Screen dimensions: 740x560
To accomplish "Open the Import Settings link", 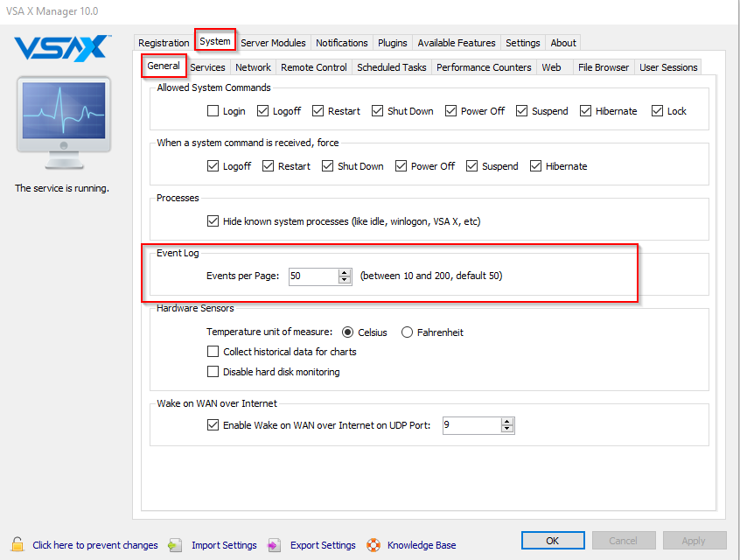I will [224, 545].
